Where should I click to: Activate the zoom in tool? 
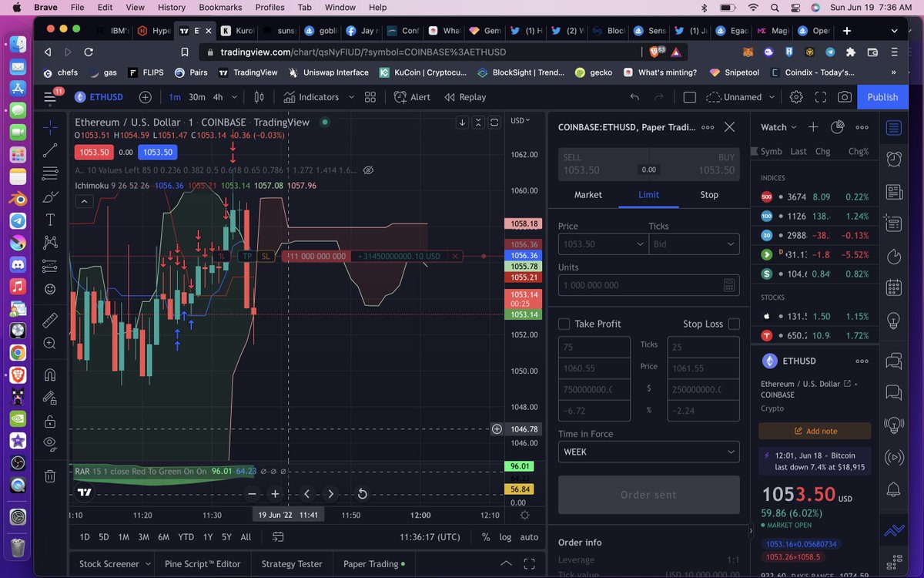pyautogui.click(x=50, y=343)
